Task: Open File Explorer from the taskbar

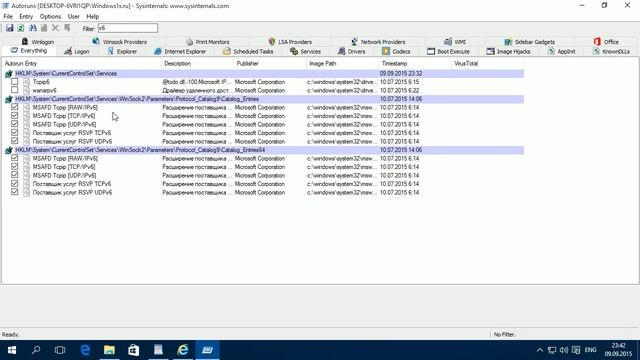Action: (109, 350)
